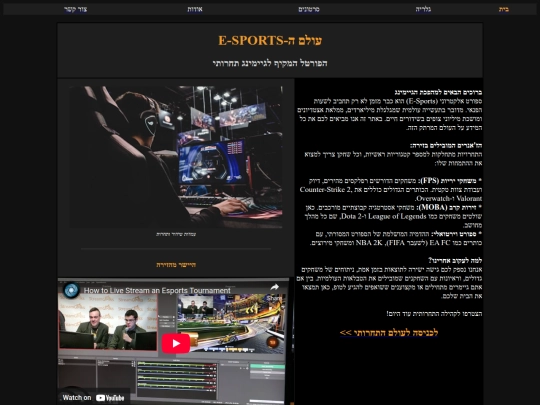This screenshot has height=405, width=540.
Task: Click the E-SPORTS page heading
Action: [270, 41]
